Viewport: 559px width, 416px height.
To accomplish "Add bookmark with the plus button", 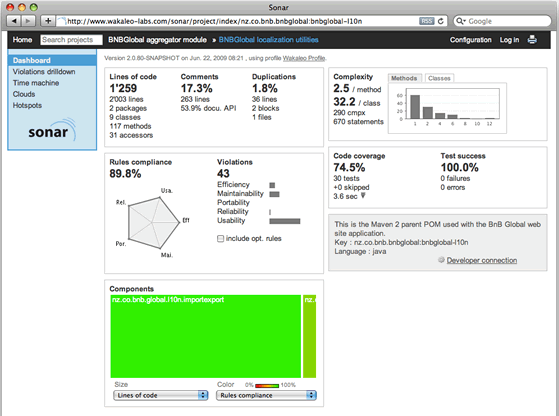I will [48, 21].
